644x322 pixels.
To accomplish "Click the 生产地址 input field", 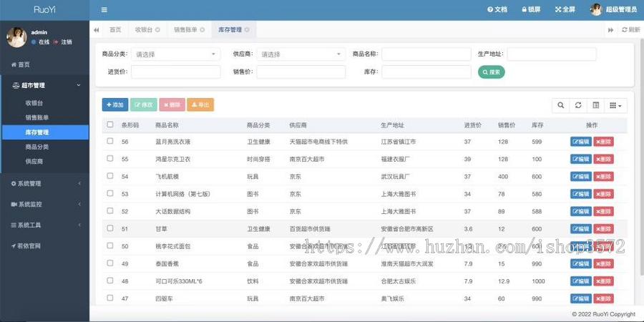I will pos(552,54).
